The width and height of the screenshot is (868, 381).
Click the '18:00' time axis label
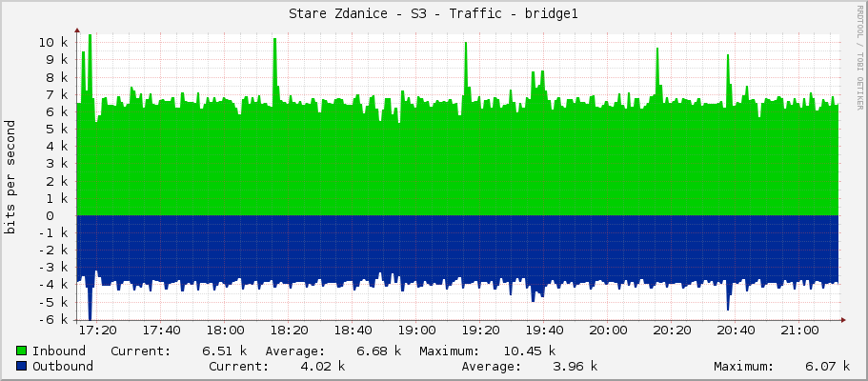(x=225, y=331)
